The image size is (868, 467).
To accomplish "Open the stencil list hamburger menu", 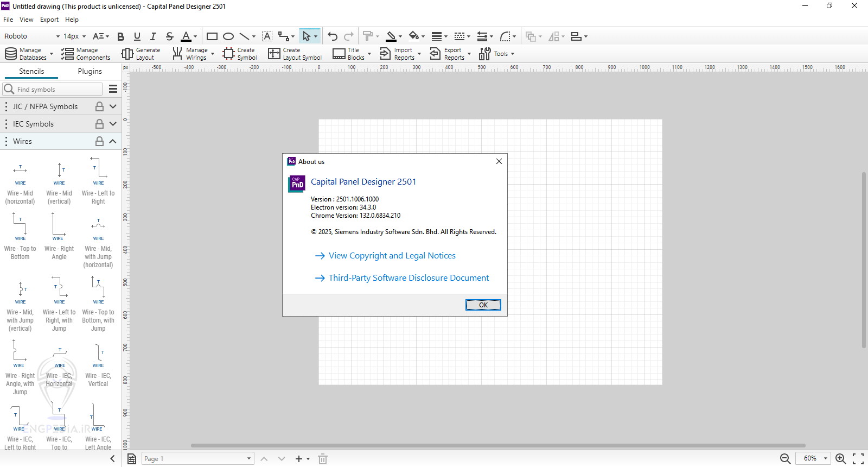I will (x=113, y=89).
